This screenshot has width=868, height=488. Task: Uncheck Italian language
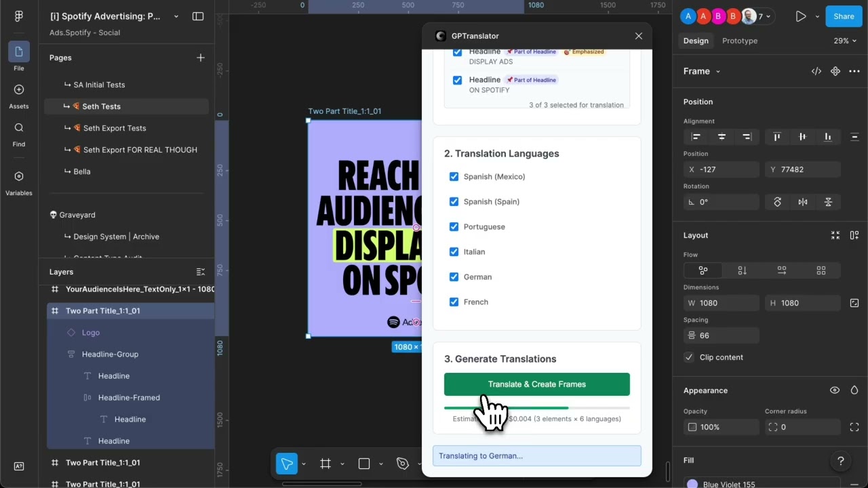[454, 252]
